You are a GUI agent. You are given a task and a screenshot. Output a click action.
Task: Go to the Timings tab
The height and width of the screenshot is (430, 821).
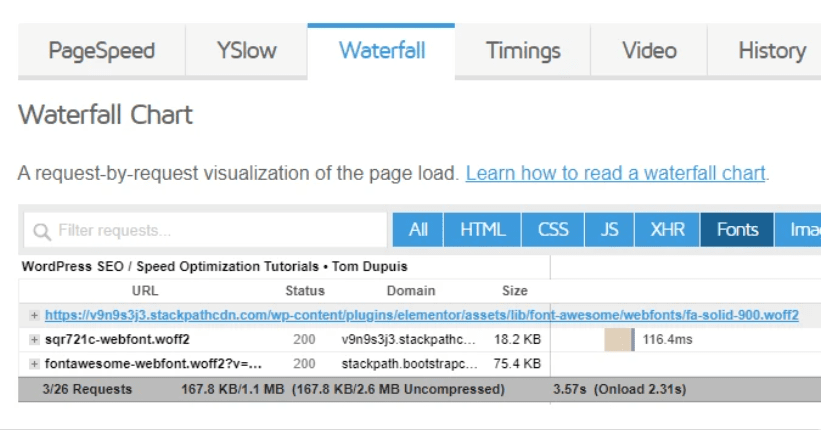(x=523, y=51)
